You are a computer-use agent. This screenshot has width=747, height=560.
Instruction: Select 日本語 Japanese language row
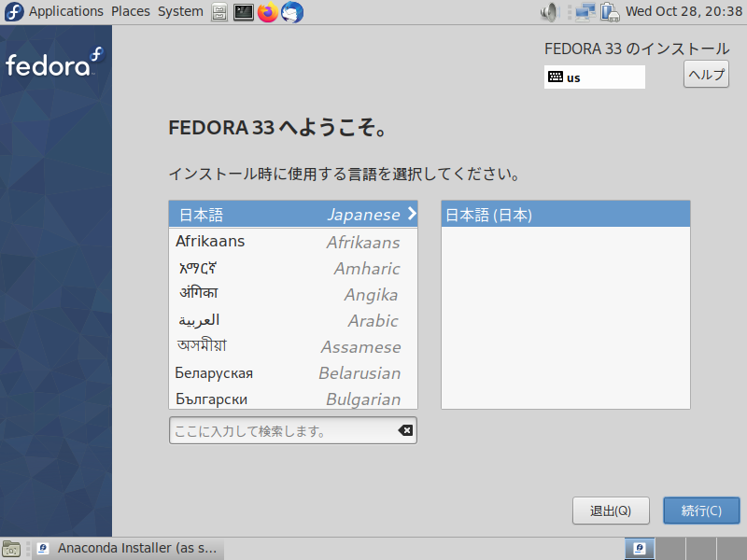(293, 215)
